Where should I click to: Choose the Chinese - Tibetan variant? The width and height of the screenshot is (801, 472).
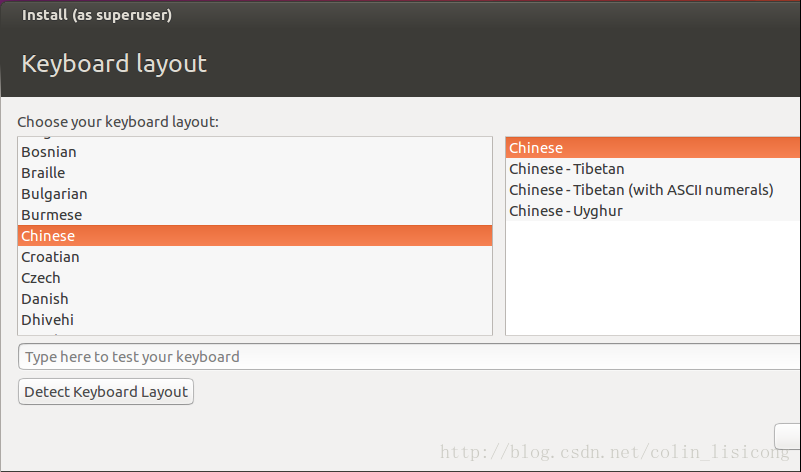566,169
